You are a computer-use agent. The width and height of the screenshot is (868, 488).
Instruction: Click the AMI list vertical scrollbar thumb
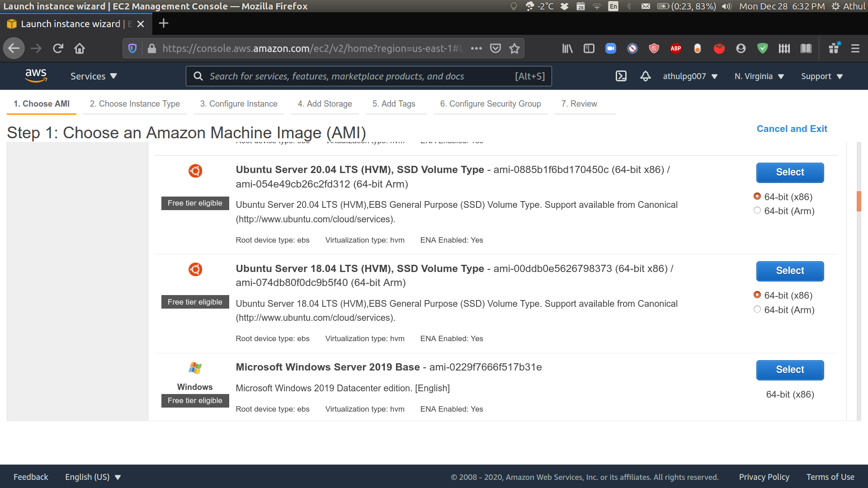tap(859, 201)
